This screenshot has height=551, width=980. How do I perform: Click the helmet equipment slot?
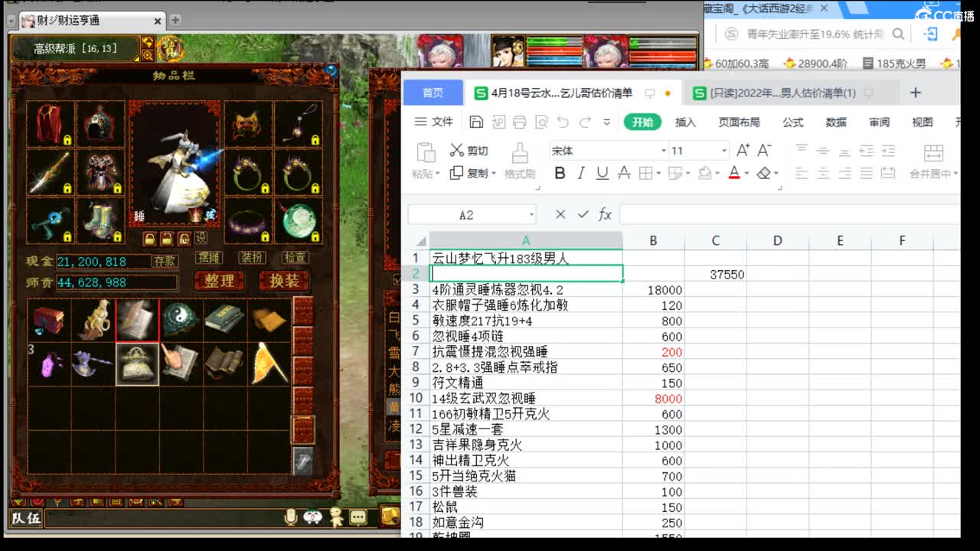click(100, 123)
